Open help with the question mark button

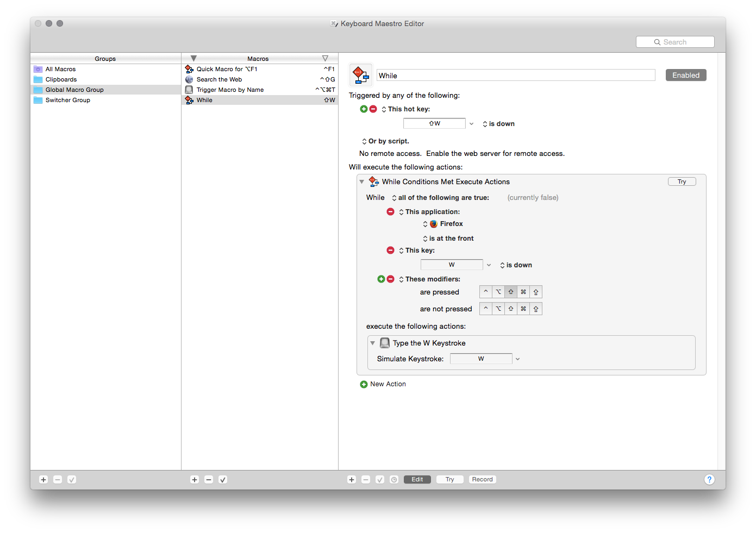click(x=709, y=480)
